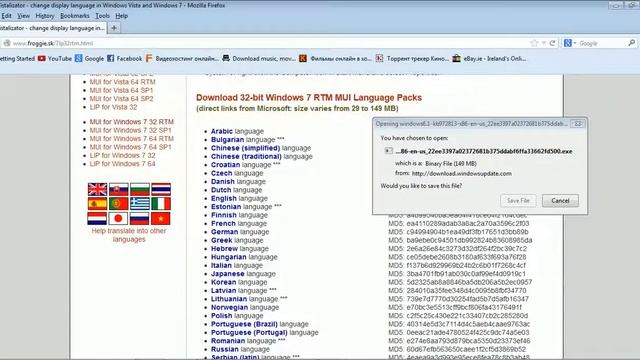Open the Торрент трекер Кино bookmark
Viewport: 640px width, 360px height.
pos(412,59)
